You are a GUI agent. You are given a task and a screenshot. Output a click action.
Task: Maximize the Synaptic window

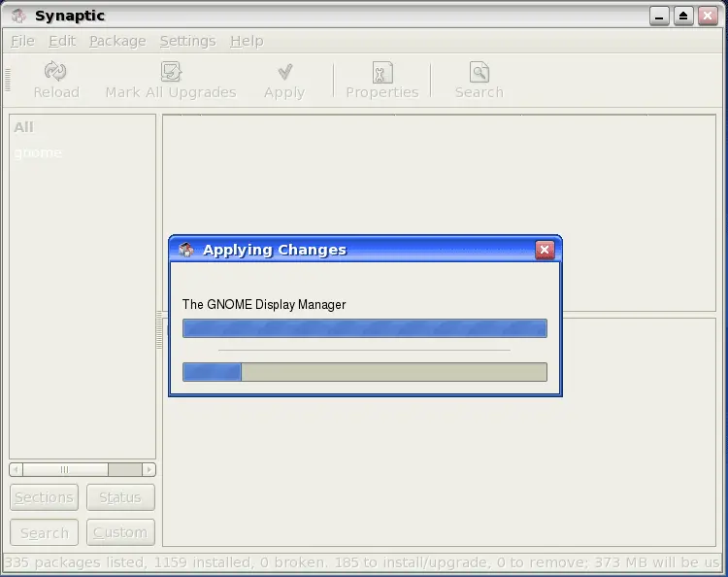coord(683,17)
